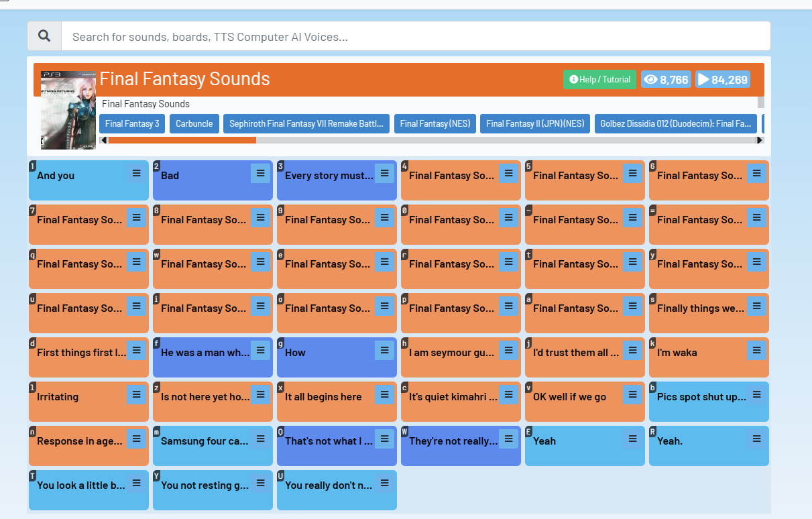Open menu icon on 'How' sound tile
The width and height of the screenshot is (812, 519).
pyautogui.click(x=384, y=350)
